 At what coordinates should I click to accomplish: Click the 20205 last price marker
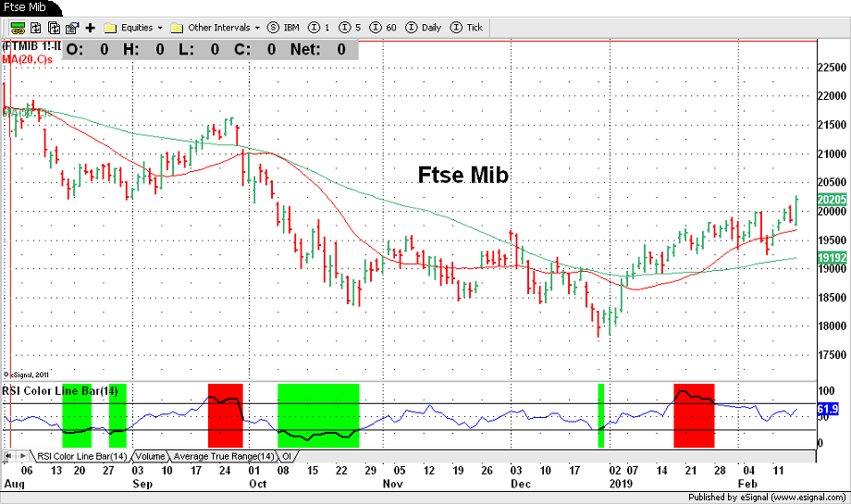click(832, 200)
